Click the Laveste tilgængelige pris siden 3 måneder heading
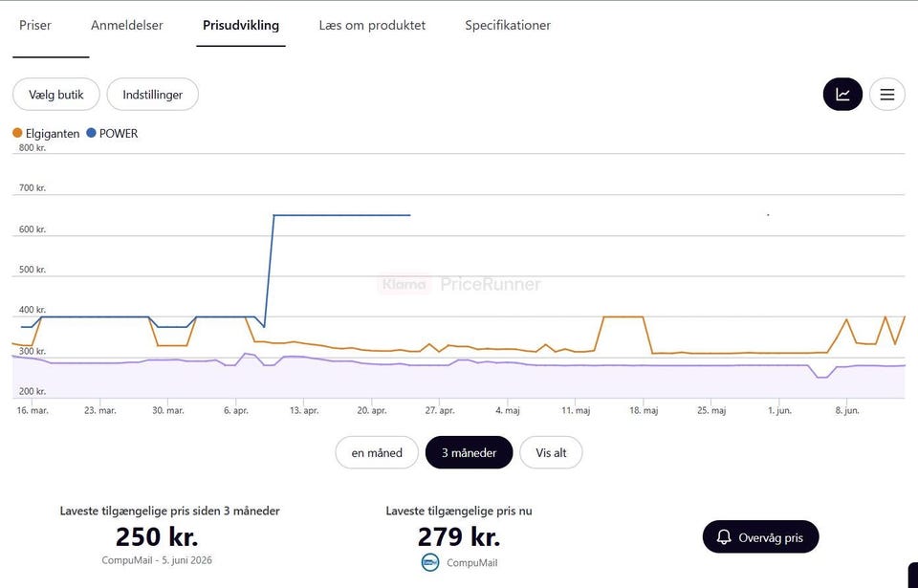This screenshot has width=918, height=588. click(x=170, y=511)
